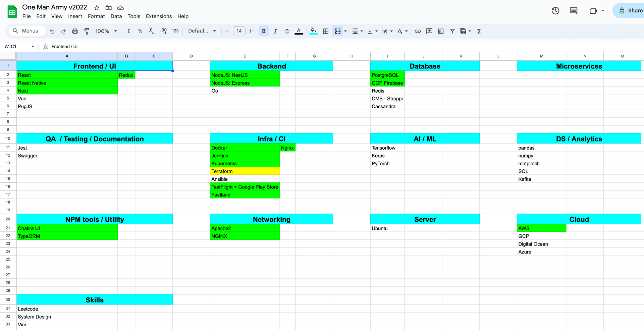Format as percent
Viewport: 644px width, 330px height.
coord(140,31)
